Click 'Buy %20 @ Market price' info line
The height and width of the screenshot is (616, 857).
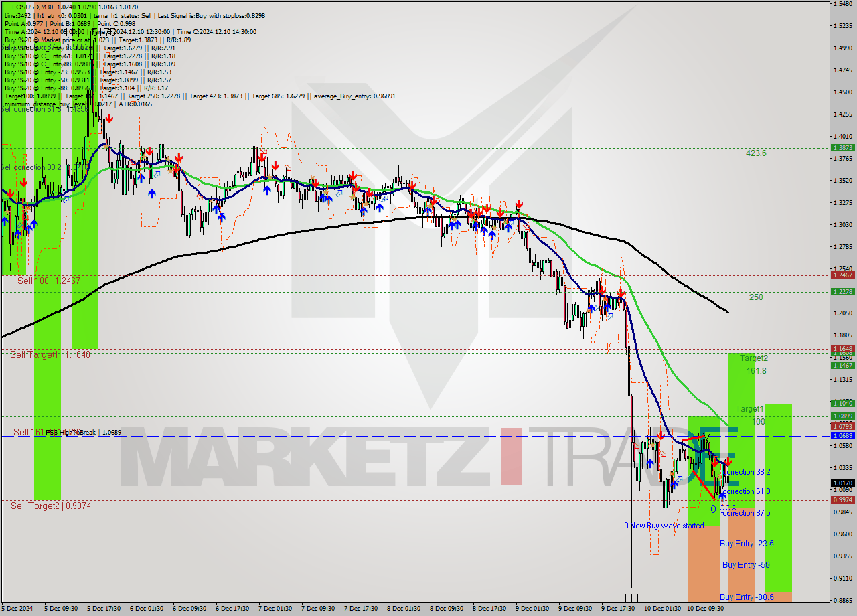tap(97, 40)
